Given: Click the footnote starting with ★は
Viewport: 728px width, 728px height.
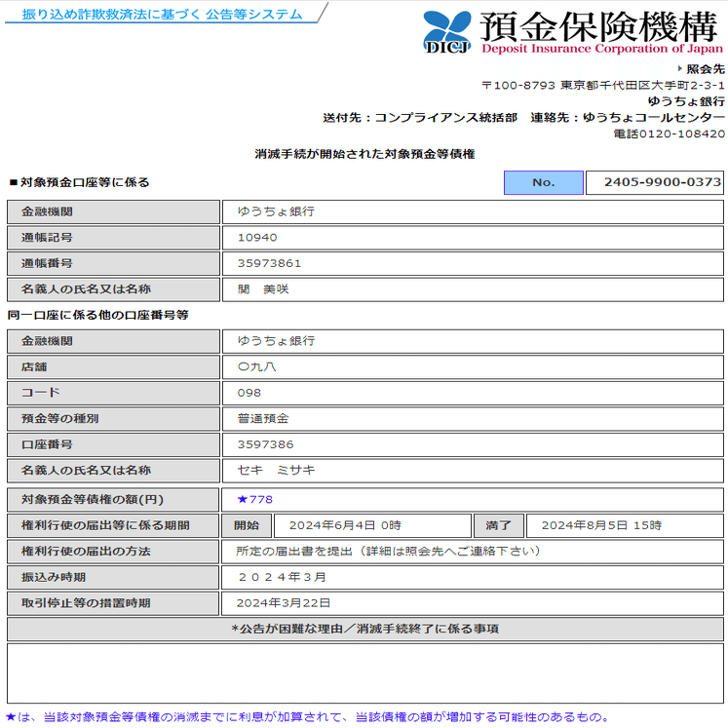Looking at the screenshot, I should tap(307, 717).
